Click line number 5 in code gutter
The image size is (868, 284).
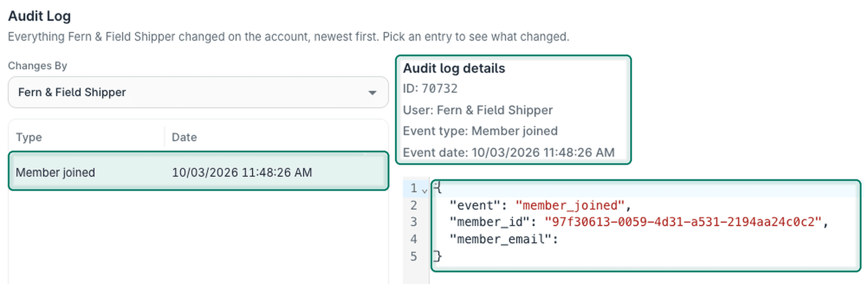pos(413,256)
